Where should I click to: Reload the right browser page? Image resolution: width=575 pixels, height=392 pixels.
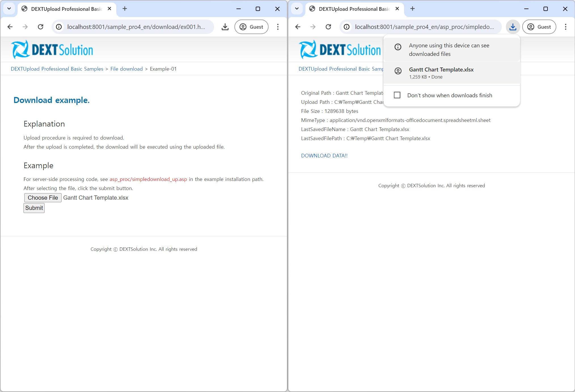[328, 27]
